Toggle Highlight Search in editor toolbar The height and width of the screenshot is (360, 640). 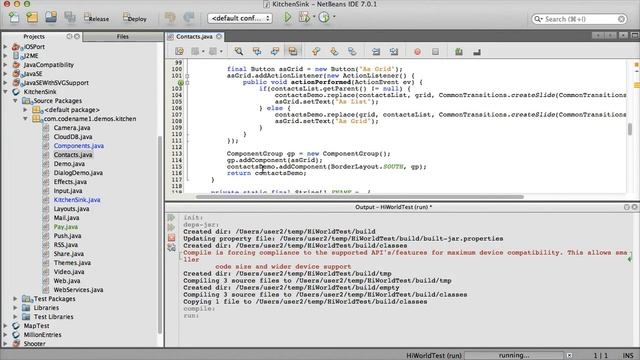pyautogui.click(x=293, y=51)
